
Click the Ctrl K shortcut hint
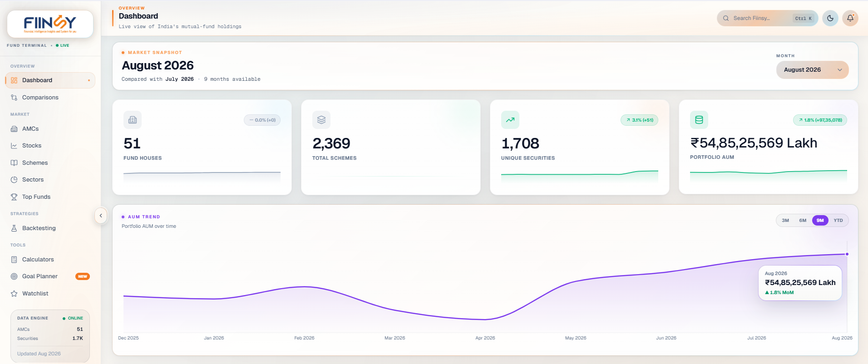coord(804,19)
